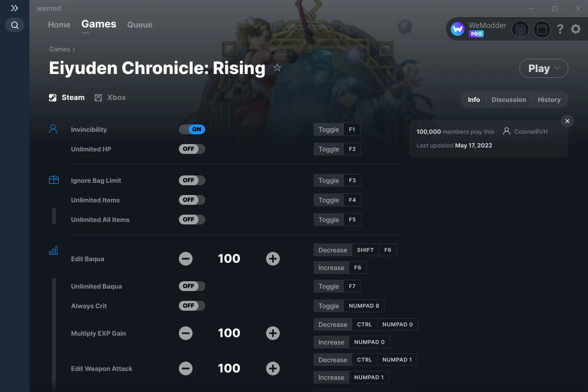
Task: Open search from the left sidebar
Action: (x=14, y=25)
